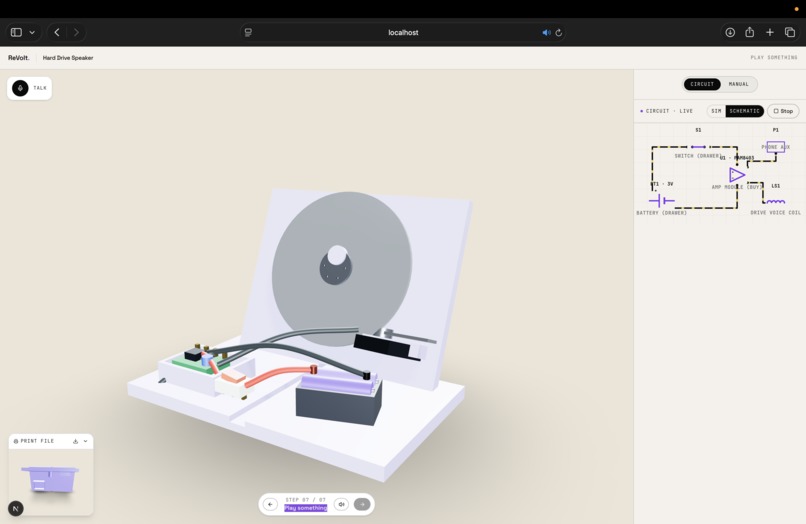
Task: Click STEP 07 / 07 counter
Action: 305,500
